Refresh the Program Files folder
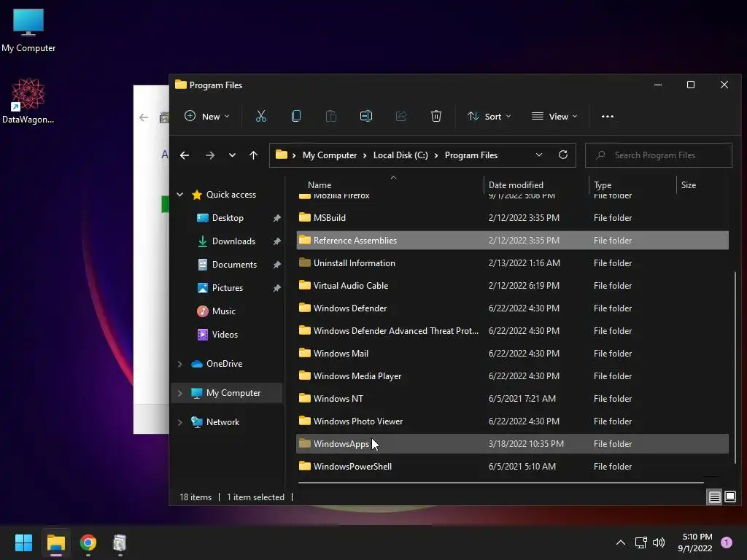 tap(563, 155)
